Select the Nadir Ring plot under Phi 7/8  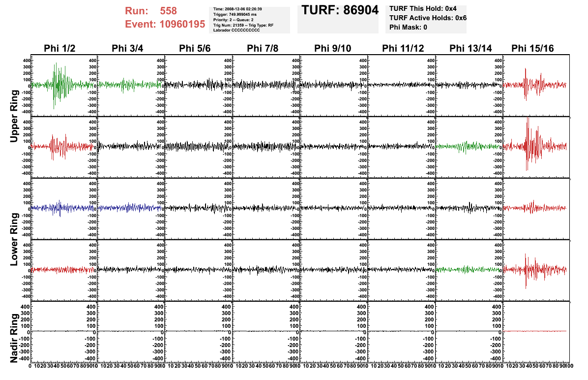266,332
